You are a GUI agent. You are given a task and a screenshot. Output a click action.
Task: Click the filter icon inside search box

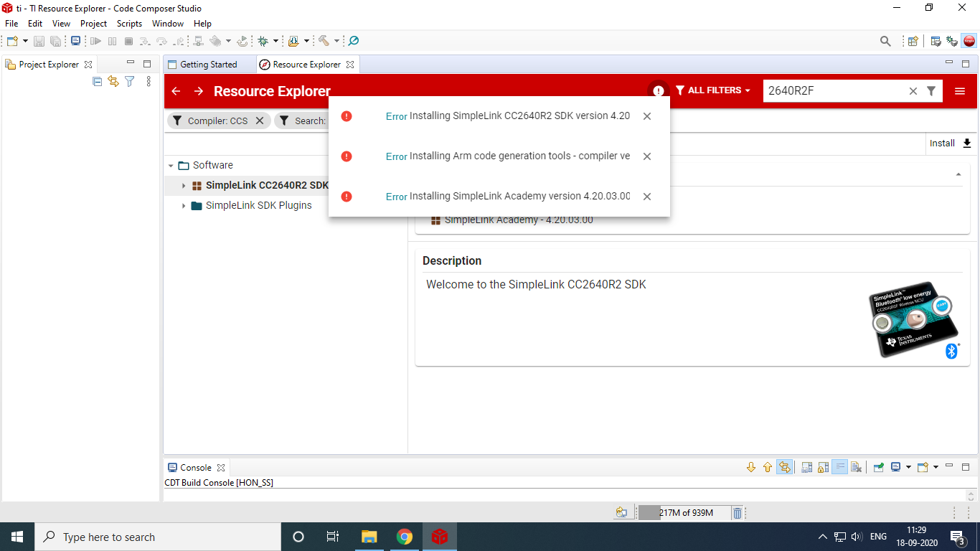(x=931, y=91)
